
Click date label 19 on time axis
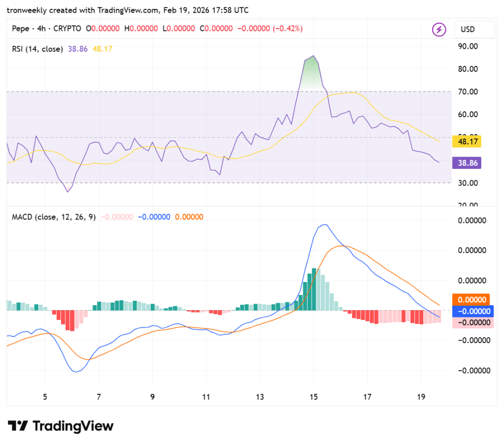(421, 397)
